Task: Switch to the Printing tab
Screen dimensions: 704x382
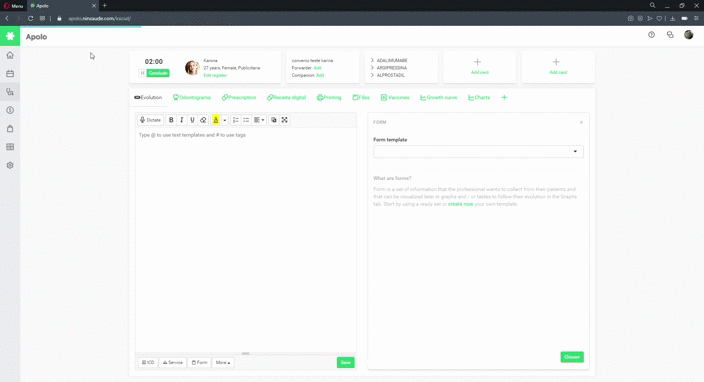Action: point(329,97)
